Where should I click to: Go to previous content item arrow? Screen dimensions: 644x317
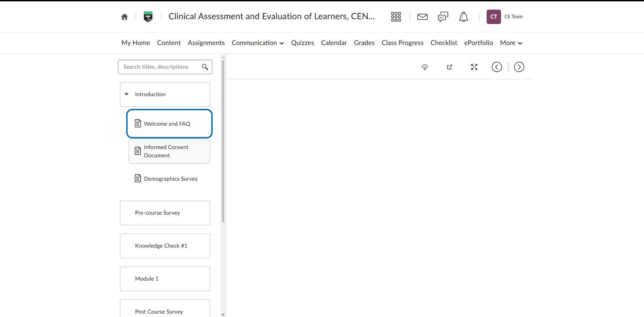tap(497, 67)
